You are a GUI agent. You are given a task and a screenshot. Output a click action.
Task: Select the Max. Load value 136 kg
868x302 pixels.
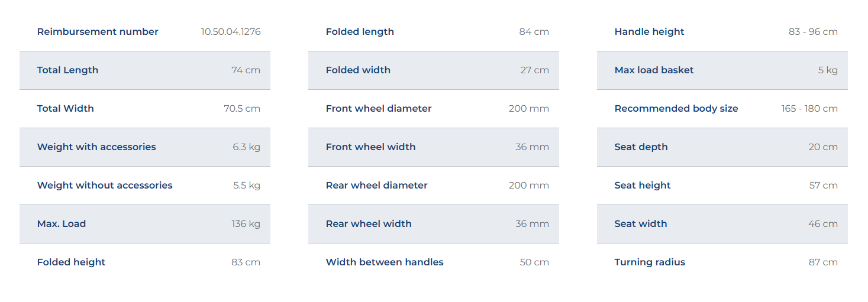point(246,224)
